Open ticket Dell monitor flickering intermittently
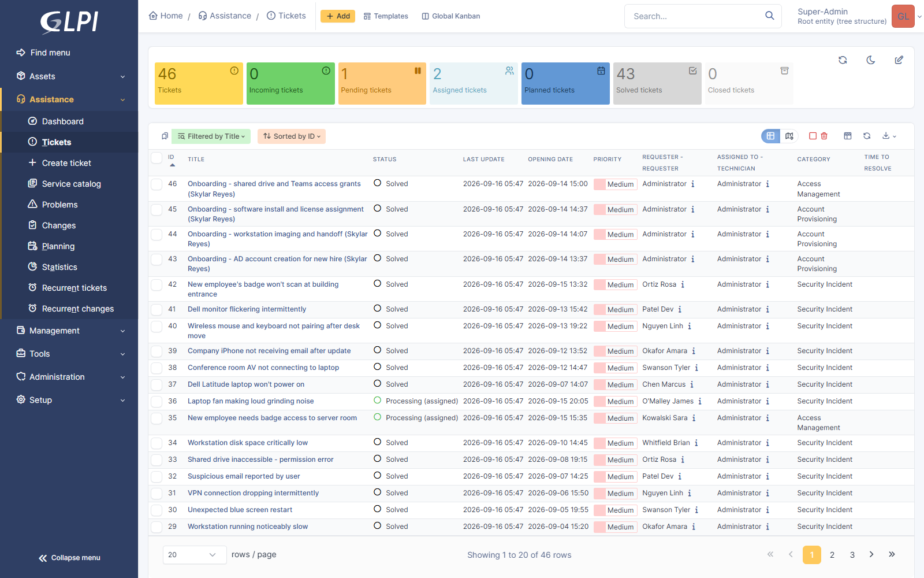The image size is (924, 578). [x=247, y=309]
